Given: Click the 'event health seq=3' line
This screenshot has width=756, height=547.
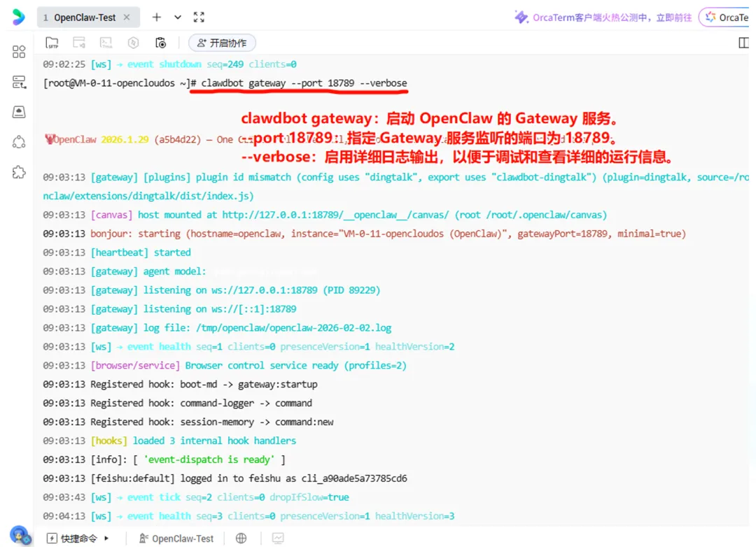Looking at the screenshot, I should [248, 516].
